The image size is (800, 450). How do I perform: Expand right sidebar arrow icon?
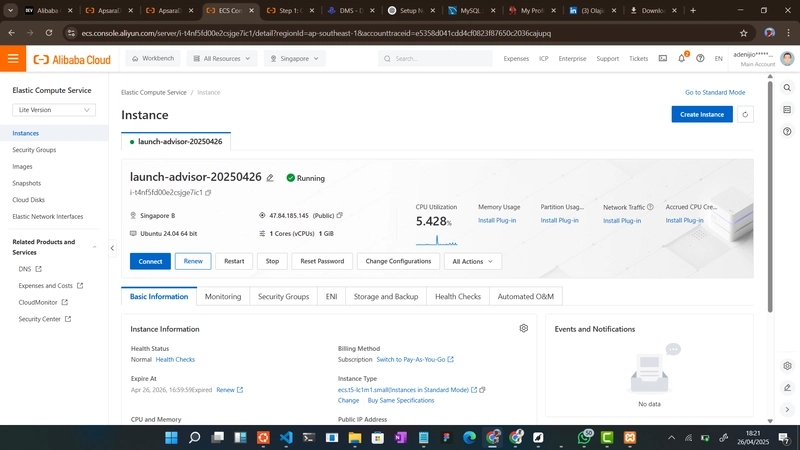point(787,409)
